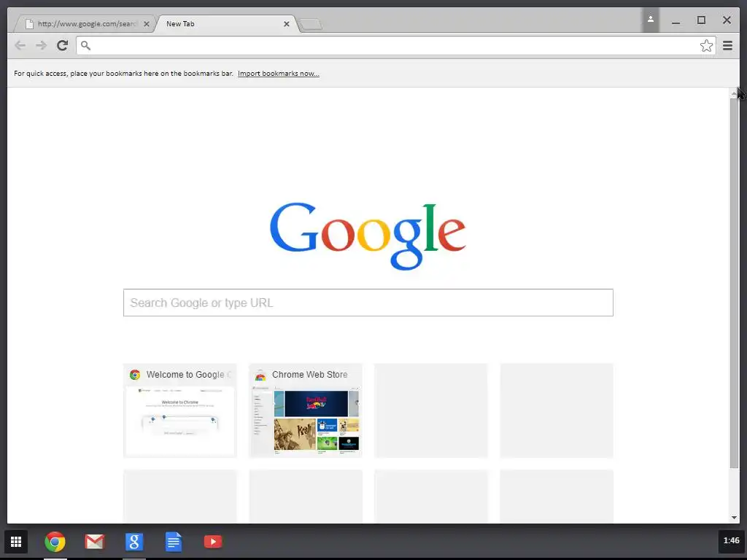Viewport: 747px width, 560px height.
Task: Click the address bar omnibox
Action: click(395, 46)
